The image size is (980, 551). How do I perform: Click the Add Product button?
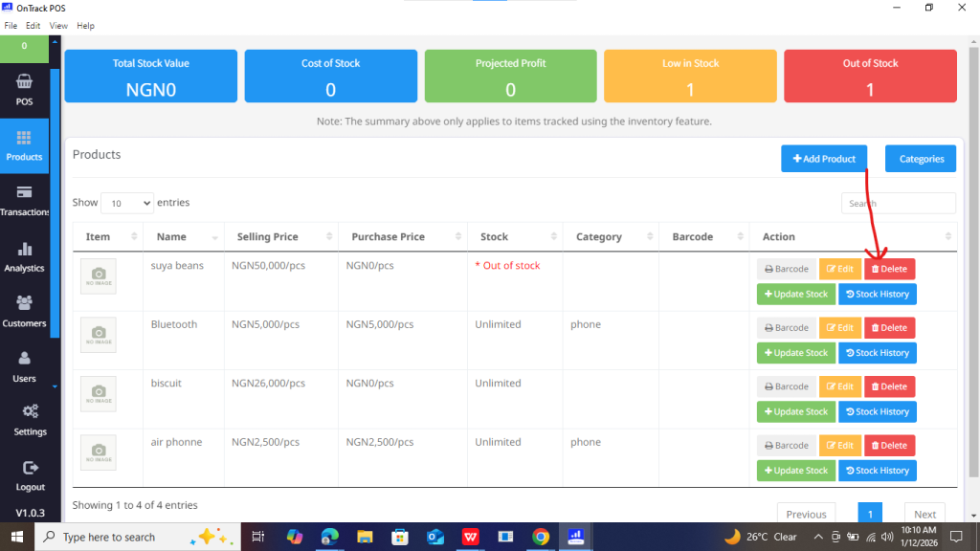click(x=824, y=159)
